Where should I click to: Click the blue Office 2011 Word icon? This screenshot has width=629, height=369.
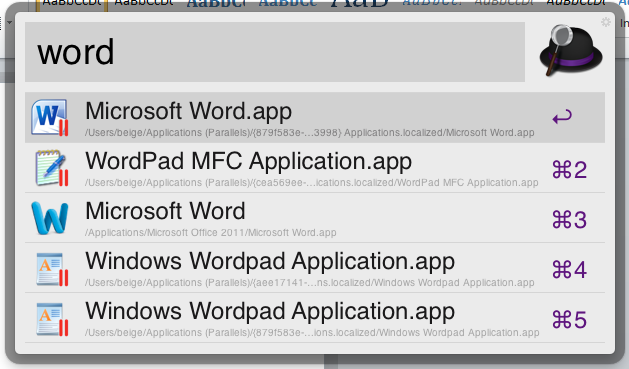pyautogui.click(x=50, y=218)
